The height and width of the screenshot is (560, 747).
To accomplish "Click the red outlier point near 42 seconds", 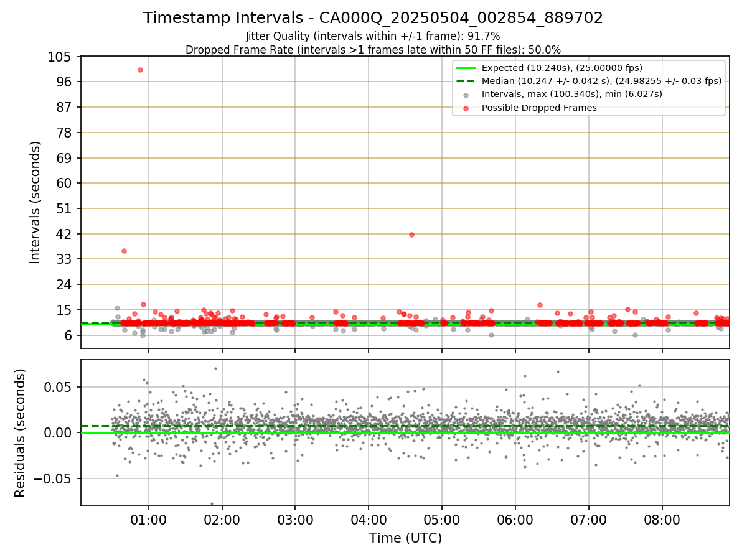I will click(411, 235).
